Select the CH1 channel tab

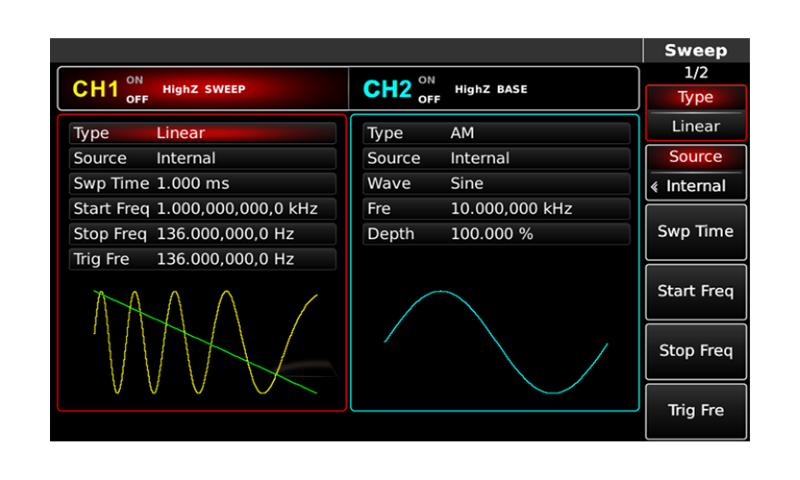pyautogui.click(x=96, y=89)
